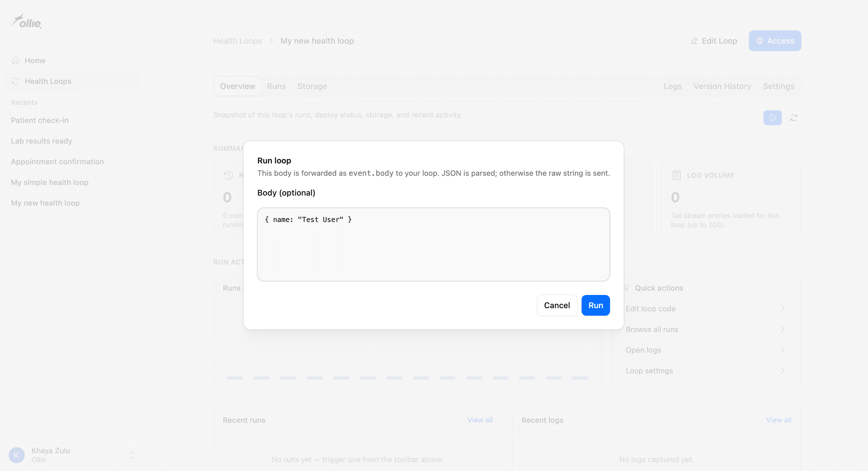Click the No logs captured yet message

pyautogui.click(x=656, y=460)
